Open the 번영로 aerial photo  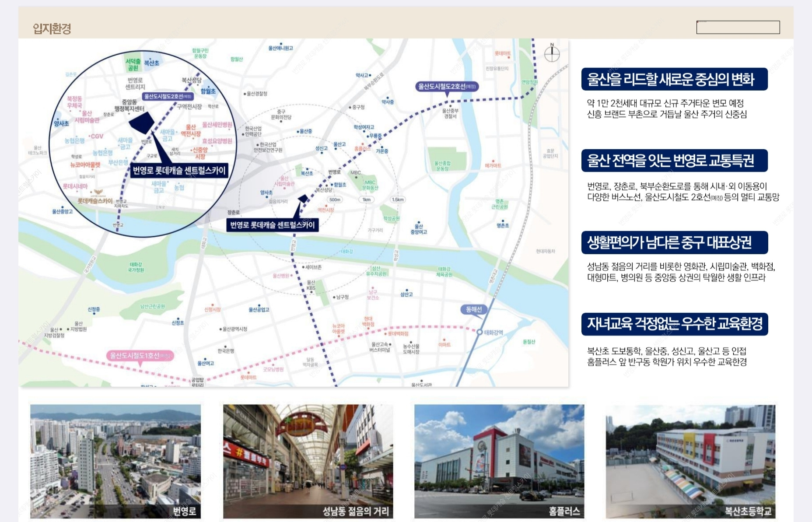click(115, 461)
